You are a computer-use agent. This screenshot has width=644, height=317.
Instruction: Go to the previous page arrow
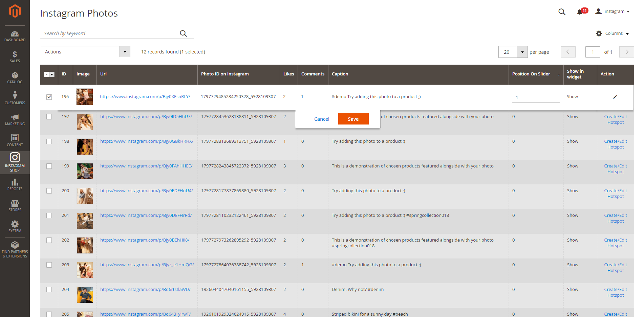pyautogui.click(x=568, y=52)
